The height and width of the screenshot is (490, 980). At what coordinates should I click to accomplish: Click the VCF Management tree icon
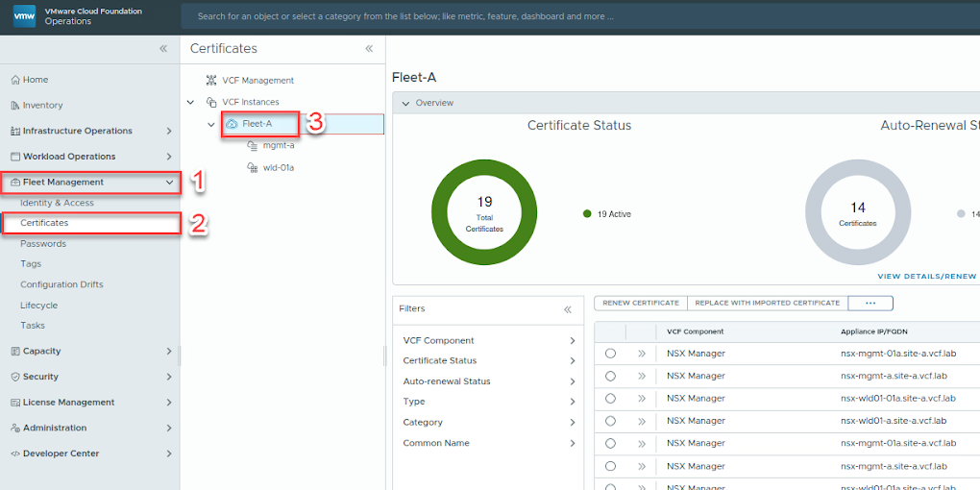(211, 81)
